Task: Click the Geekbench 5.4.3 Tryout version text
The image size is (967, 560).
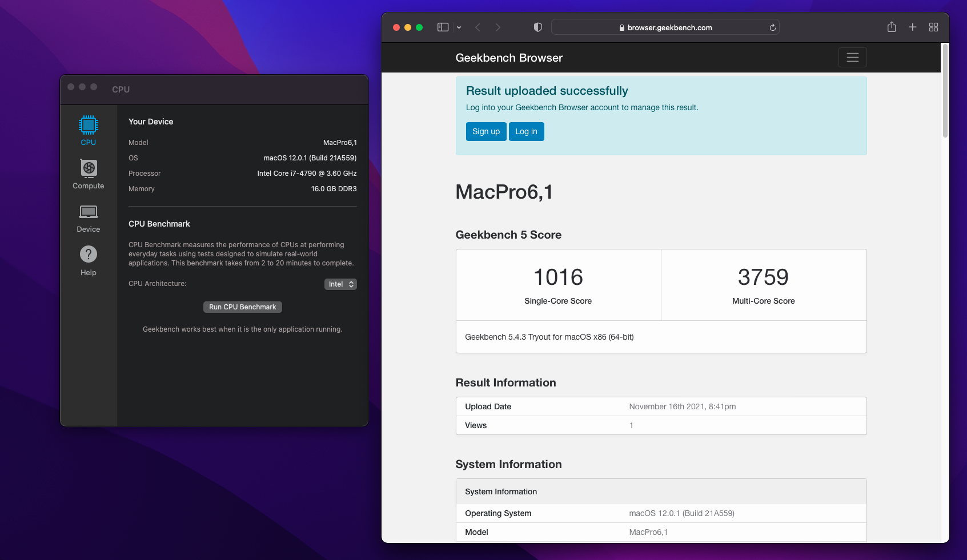Action: [x=549, y=337]
